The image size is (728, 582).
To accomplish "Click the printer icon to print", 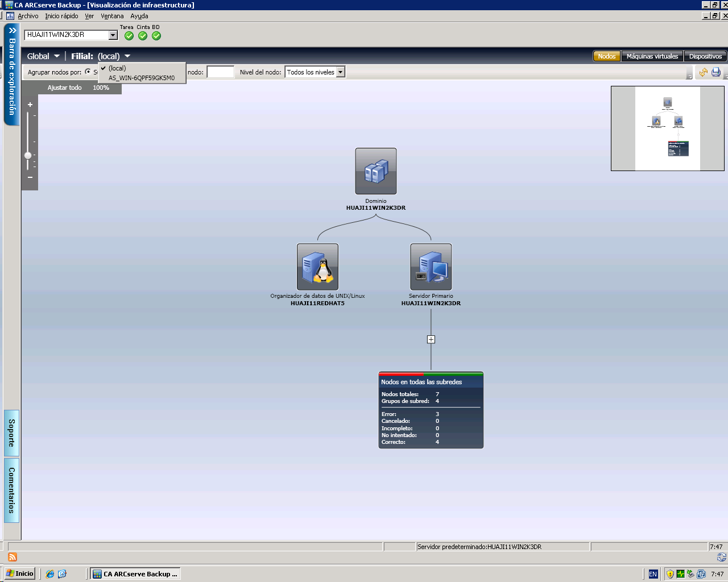I will coord(716,72).
